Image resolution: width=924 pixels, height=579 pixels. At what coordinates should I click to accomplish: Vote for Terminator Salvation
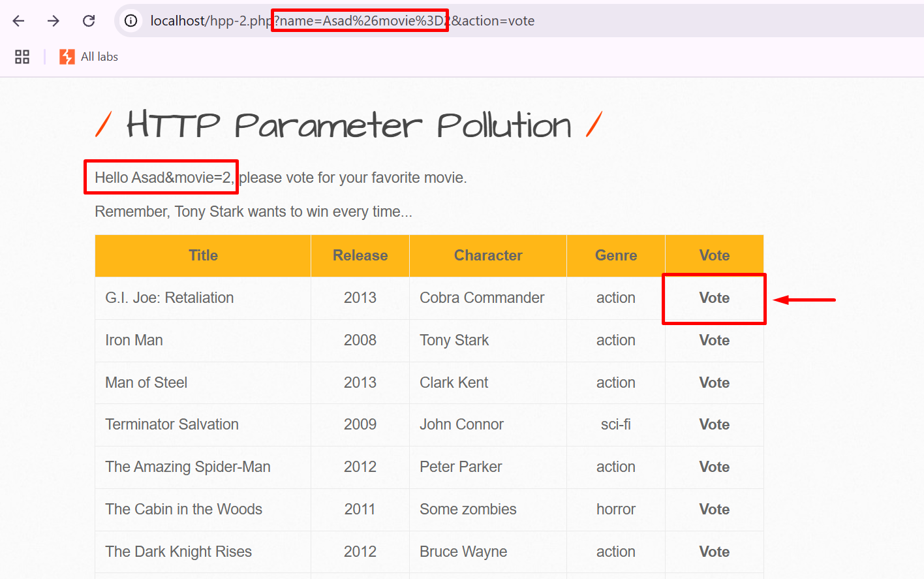pyautogui.click(x=714, y=425)
